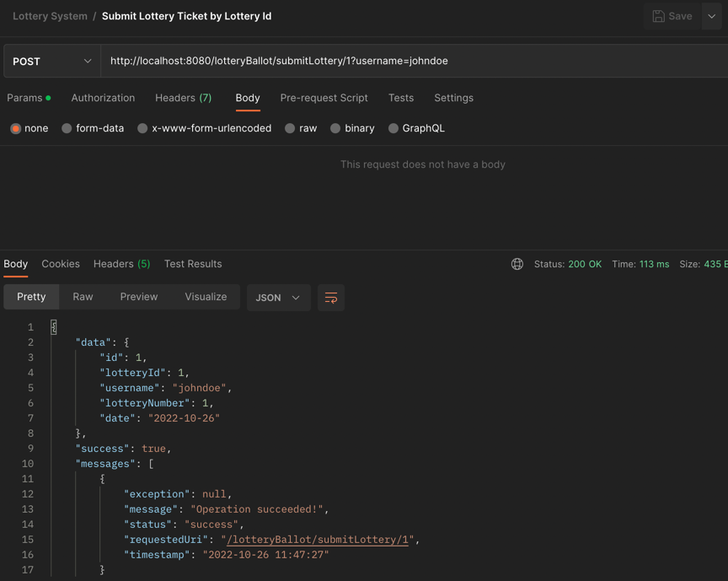Click the "status": "success" line

tap(184, 525)
